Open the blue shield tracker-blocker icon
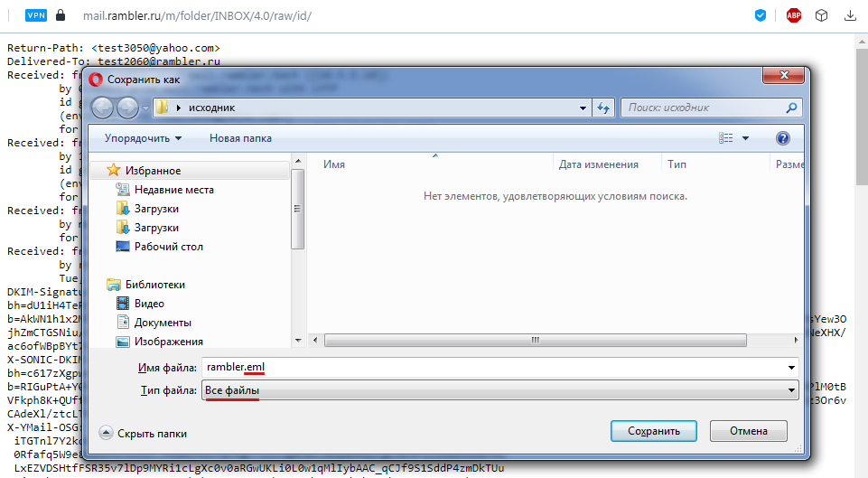 pyautogui.click(x=761, y=15)
